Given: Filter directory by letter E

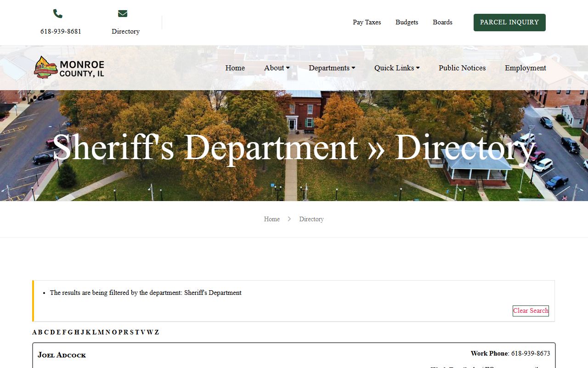Looking at the screenshot, I should pyautogui.click(x=58, y=332).
